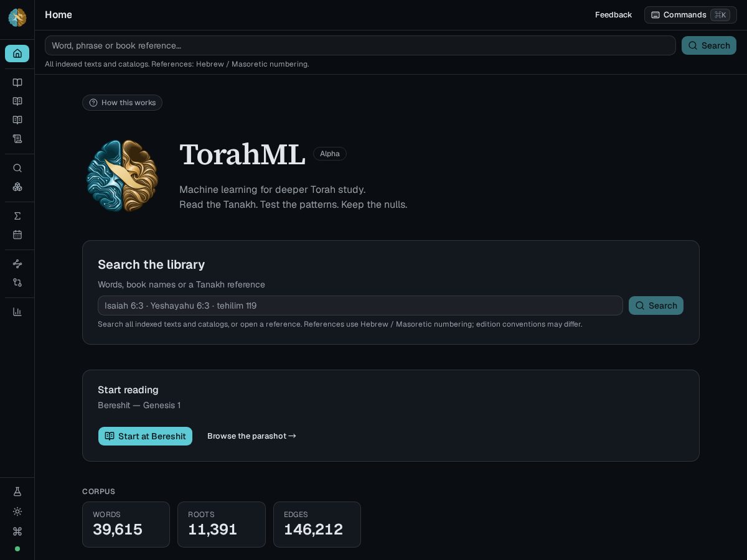This screenshot has height=560, width=747.
Task: Click the book icon on Start at Bereshit
Action: pos(110,436)
